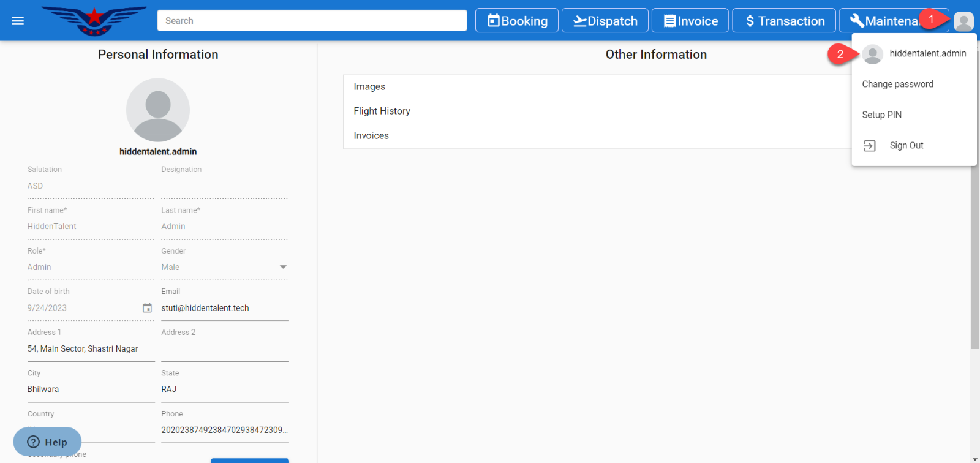Click the Email input field

coord(224,308)
